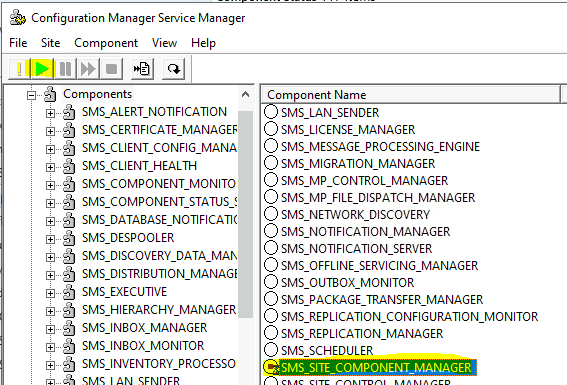Click status circle beside SMS_NETWORK_DISCOVERY

(271, 214)
